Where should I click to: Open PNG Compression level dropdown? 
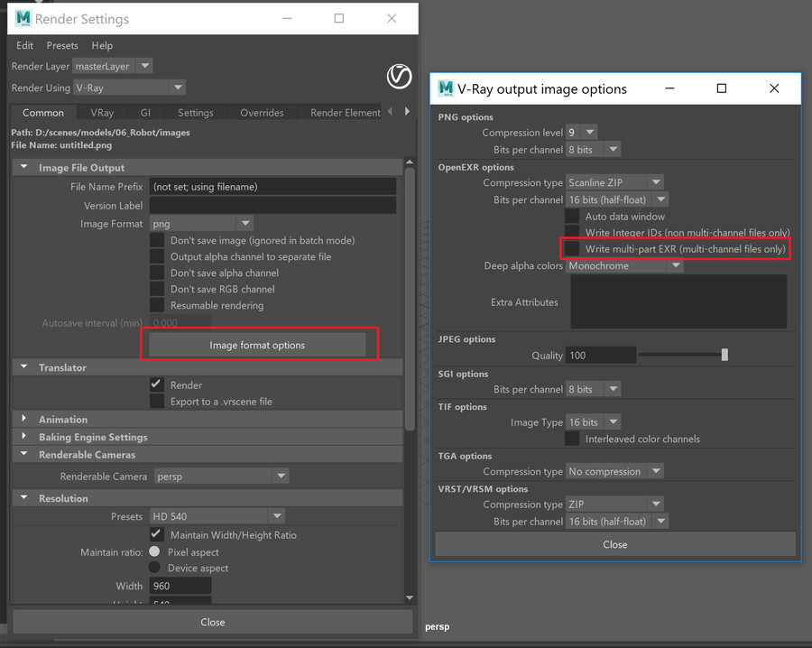tap(582, 132)
